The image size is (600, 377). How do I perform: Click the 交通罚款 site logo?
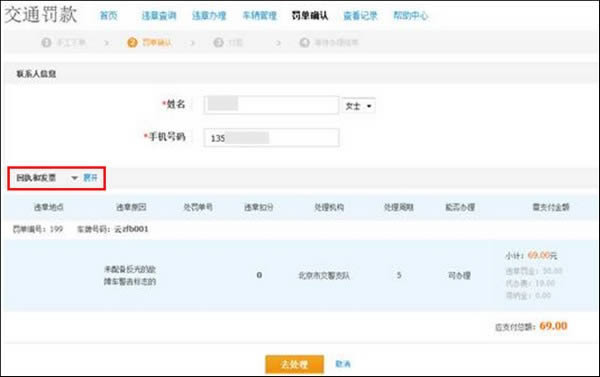click(x=41, y=15)
